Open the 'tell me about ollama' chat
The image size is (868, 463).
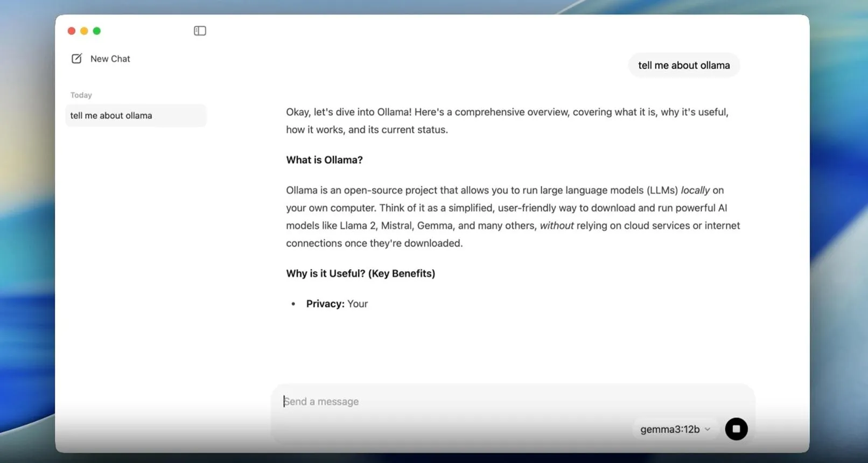(x=136, y=115)
